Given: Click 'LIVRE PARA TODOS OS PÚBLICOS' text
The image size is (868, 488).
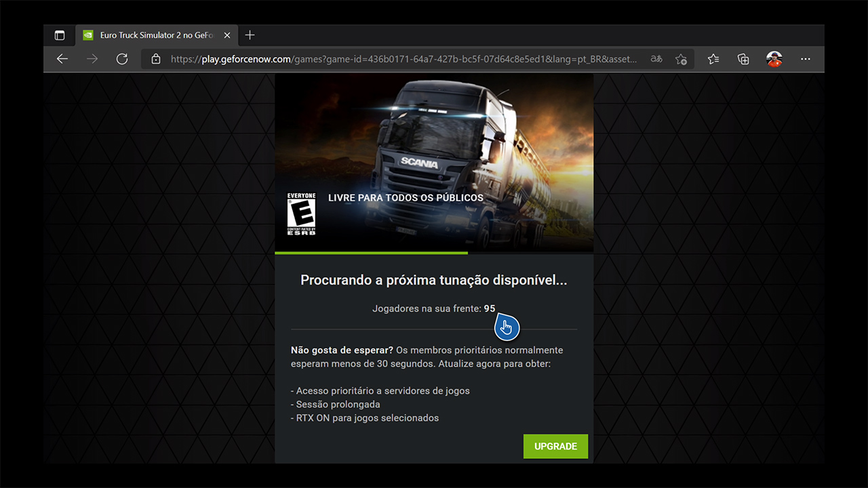Looking at the screenshot, I should [406, 198].
